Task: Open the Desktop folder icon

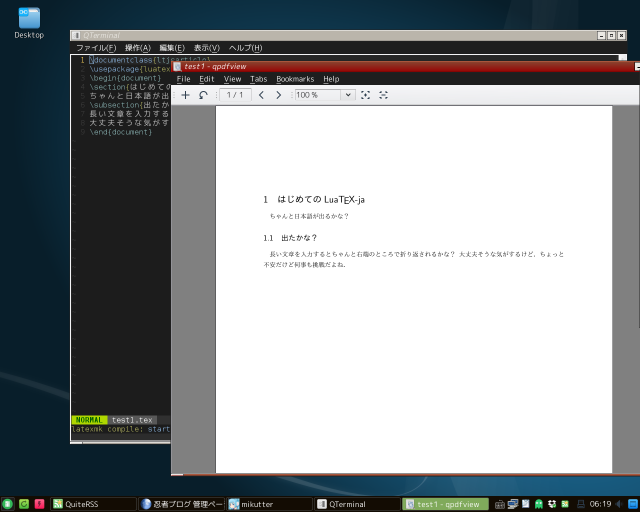Action: 29,23
